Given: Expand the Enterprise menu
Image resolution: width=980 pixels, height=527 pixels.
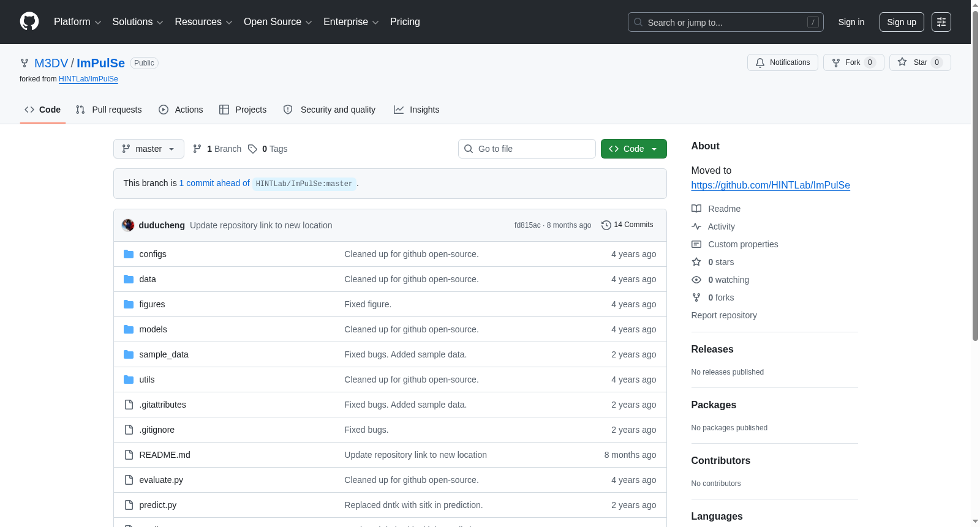Looking at the screenshot, I should click(351, 22).
